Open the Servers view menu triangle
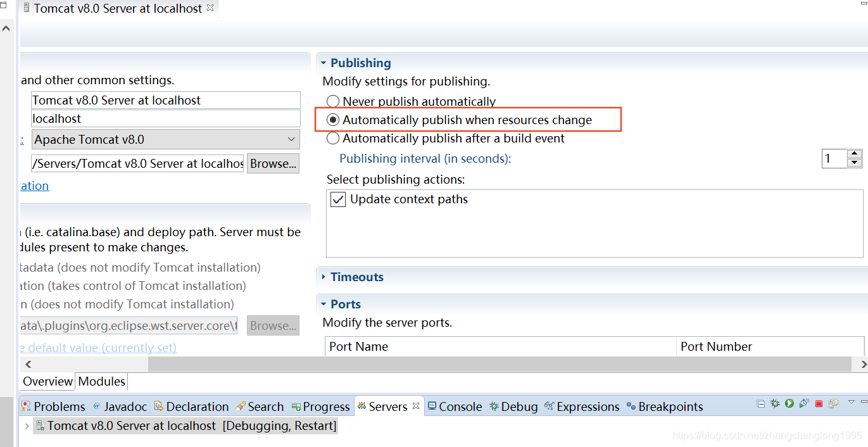 pyautogui.click(x=852, y=401)
